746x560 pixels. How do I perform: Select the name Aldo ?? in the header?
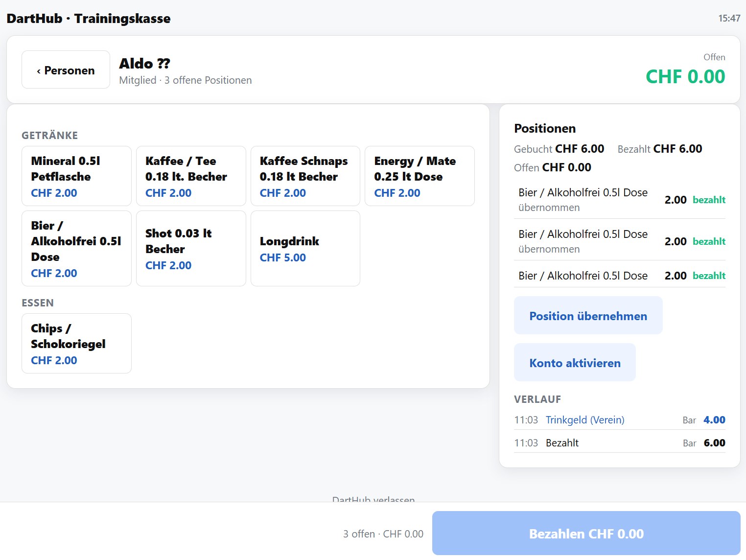pos(144,64)
